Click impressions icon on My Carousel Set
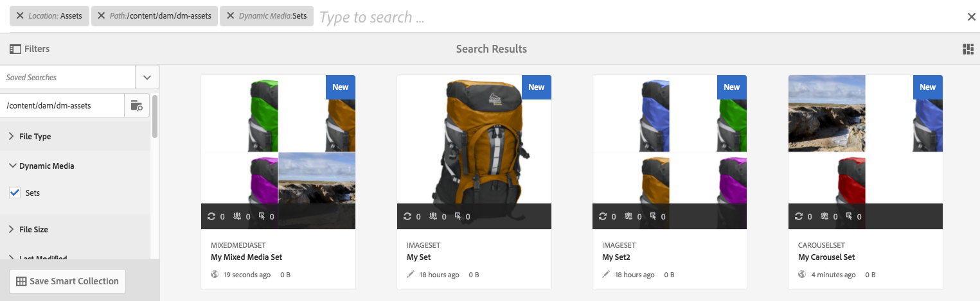980x301 pixels. pos(826,216)
